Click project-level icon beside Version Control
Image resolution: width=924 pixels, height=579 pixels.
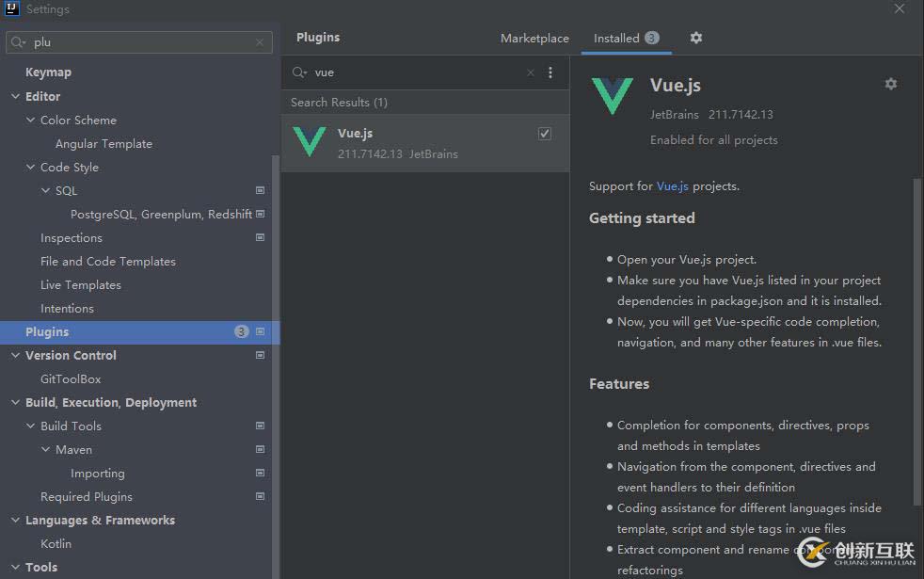[x=260, y=356]
